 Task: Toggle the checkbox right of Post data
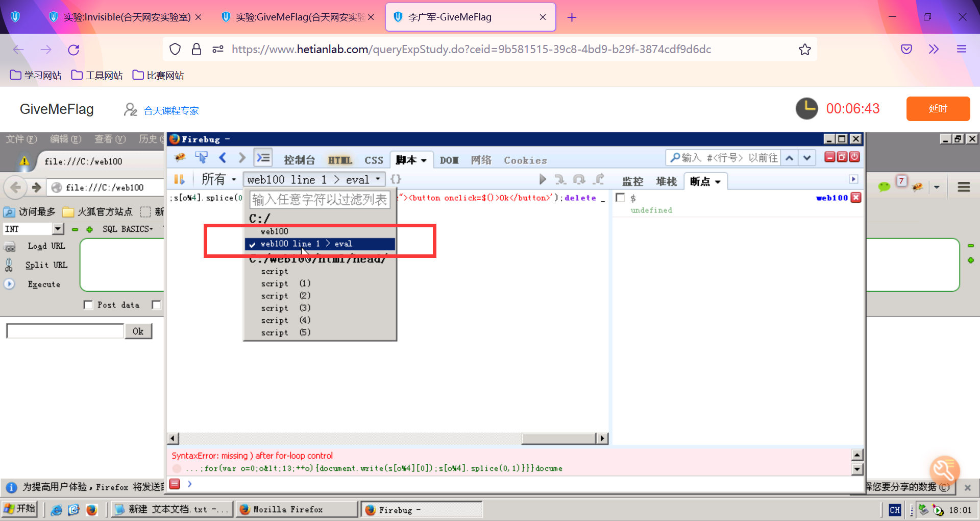(156, 305)
